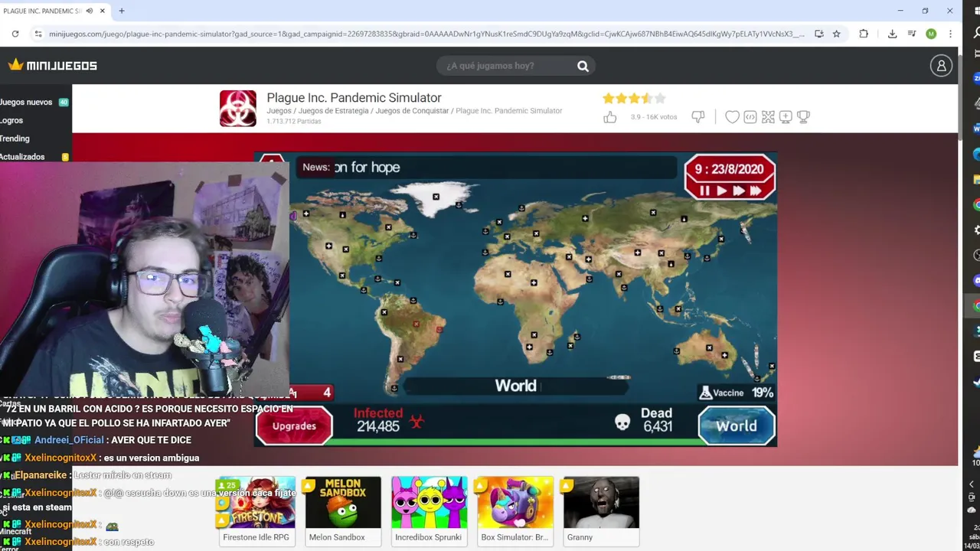Image resolution: width=980 pixels, height=551 pixels.
Task: Click the Plague Inc. biohazard game logo
Action: 238,109
